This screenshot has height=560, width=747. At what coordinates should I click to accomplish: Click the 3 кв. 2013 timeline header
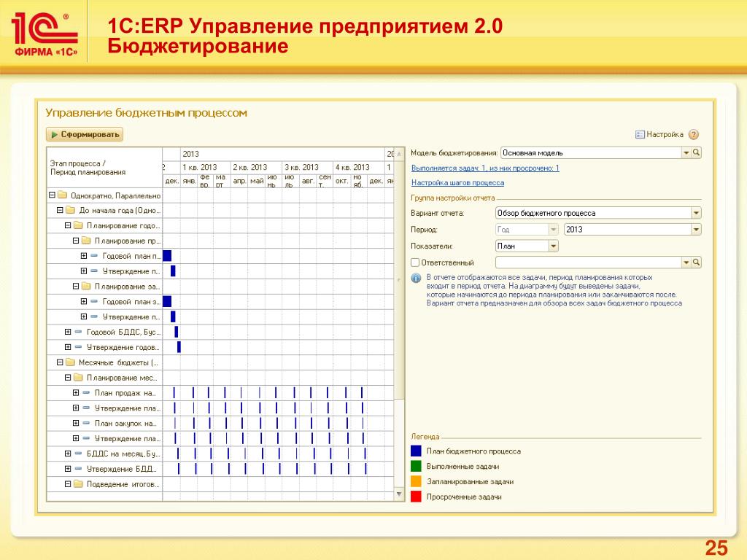point(307,167)
